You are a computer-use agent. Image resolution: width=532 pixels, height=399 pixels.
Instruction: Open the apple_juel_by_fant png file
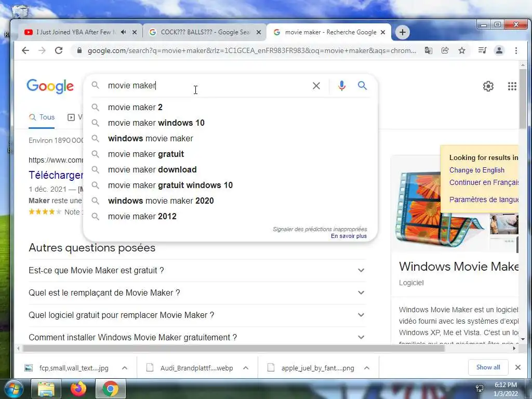point(311,368)
